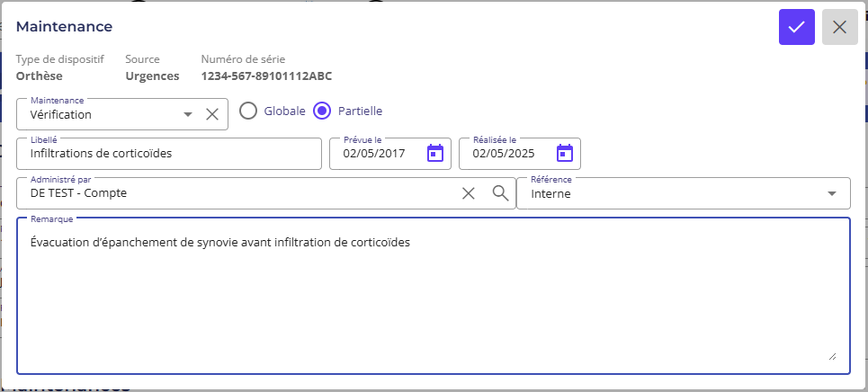Confirm the maintenance with the checkmark button
Screen dimensions: 868x392
tap(796, 27)
